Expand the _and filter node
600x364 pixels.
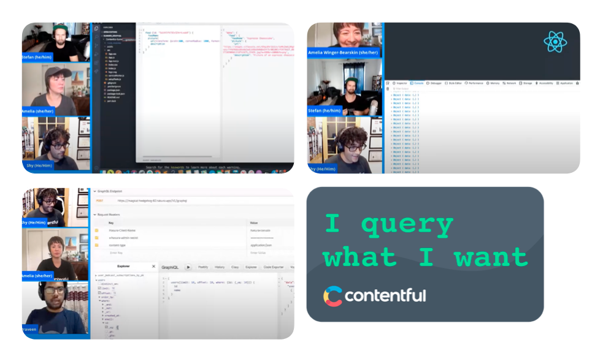(x=103, y=305)
